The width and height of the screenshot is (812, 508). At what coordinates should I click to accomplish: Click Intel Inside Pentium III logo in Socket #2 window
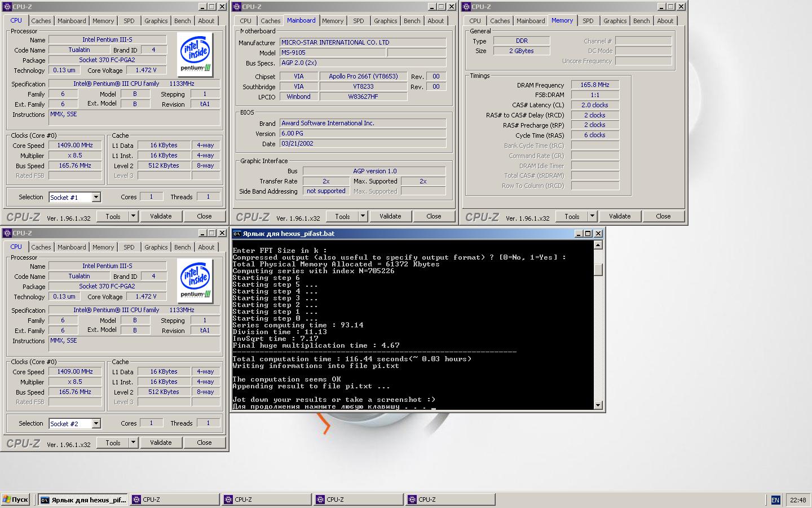[x=195, y=281]
